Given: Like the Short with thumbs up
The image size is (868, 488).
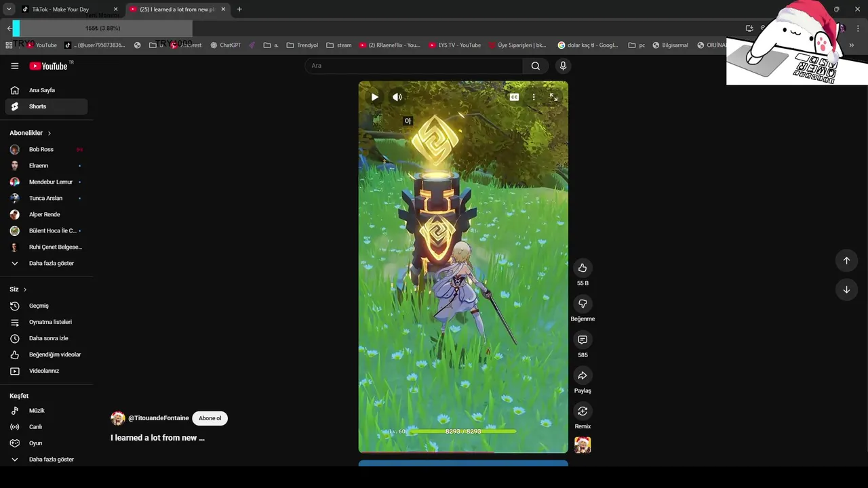Looking at the screenshot, I should coord(583,268).
